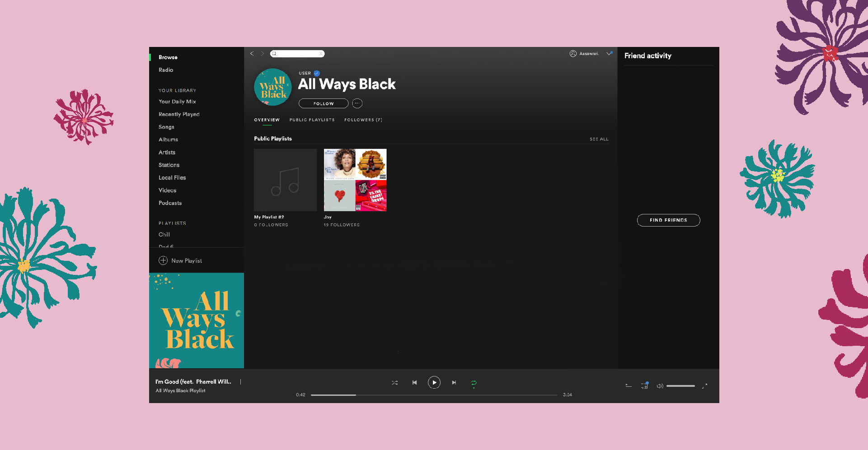
Task: Open Albums in the library
Action: pyautogui.click(x=168, y=139)
